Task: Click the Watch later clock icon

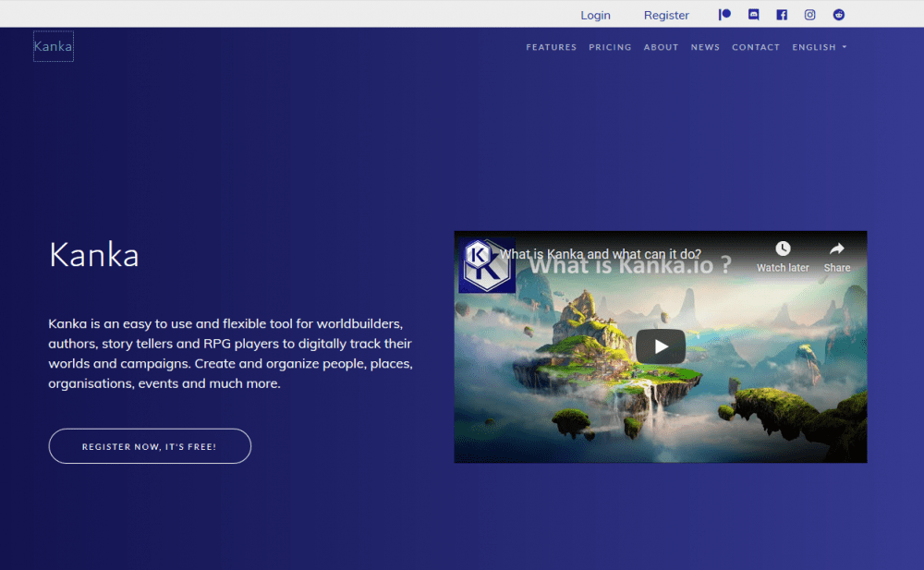Action: [783, 249]
